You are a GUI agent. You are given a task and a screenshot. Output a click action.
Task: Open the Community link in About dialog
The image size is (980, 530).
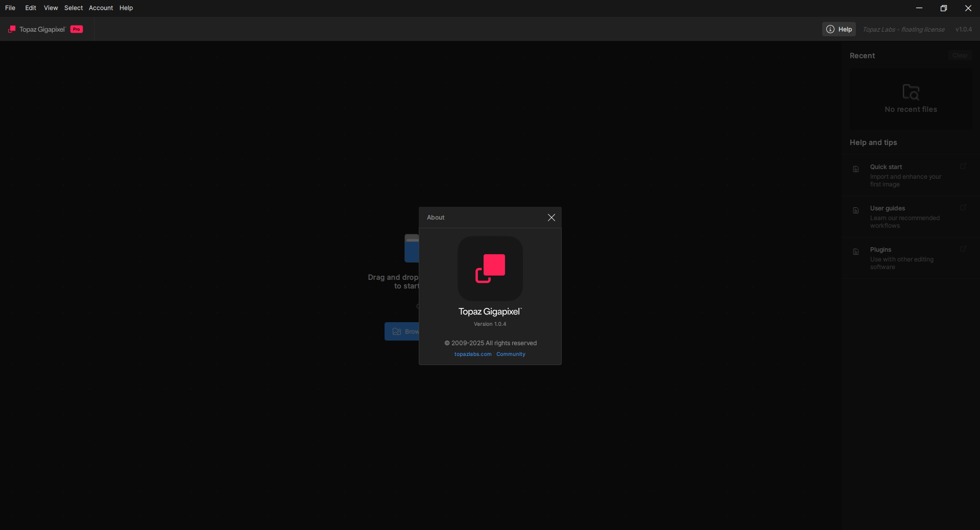(510, 354)
